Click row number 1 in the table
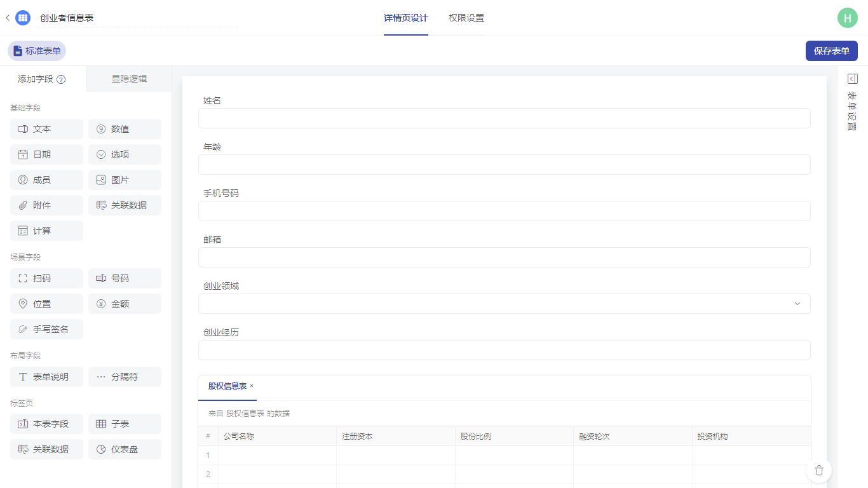Viewport: 868px width, 488px height. click(x=208, y=456)
